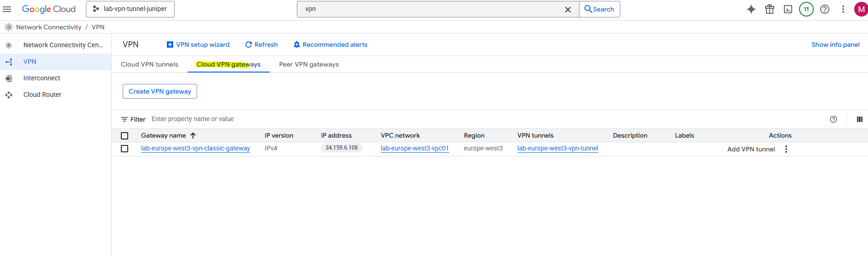Open the top bar three-dot settings menu

coord(843,9)
